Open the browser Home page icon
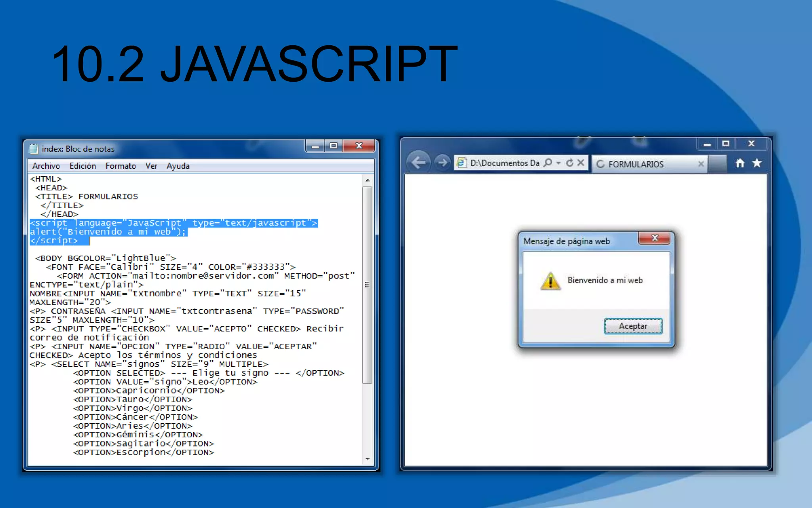This screenshot has height=508, width=812. (x=740, y=163)
